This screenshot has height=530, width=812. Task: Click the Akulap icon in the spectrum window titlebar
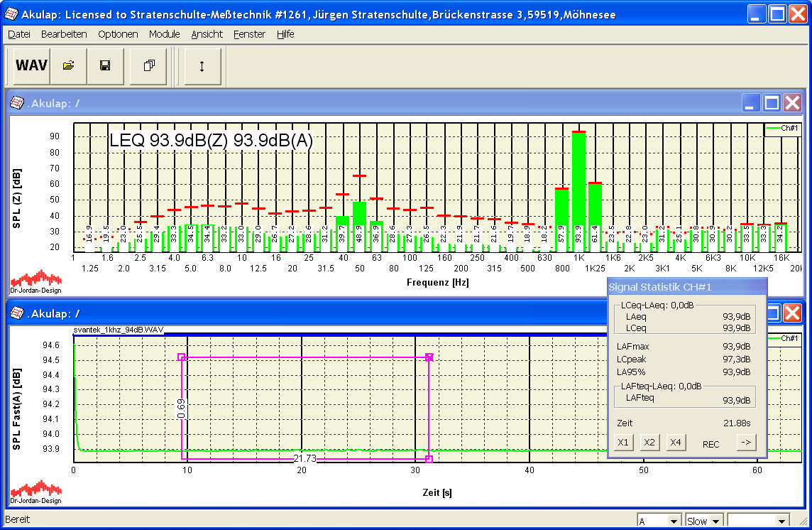[18, 103]
